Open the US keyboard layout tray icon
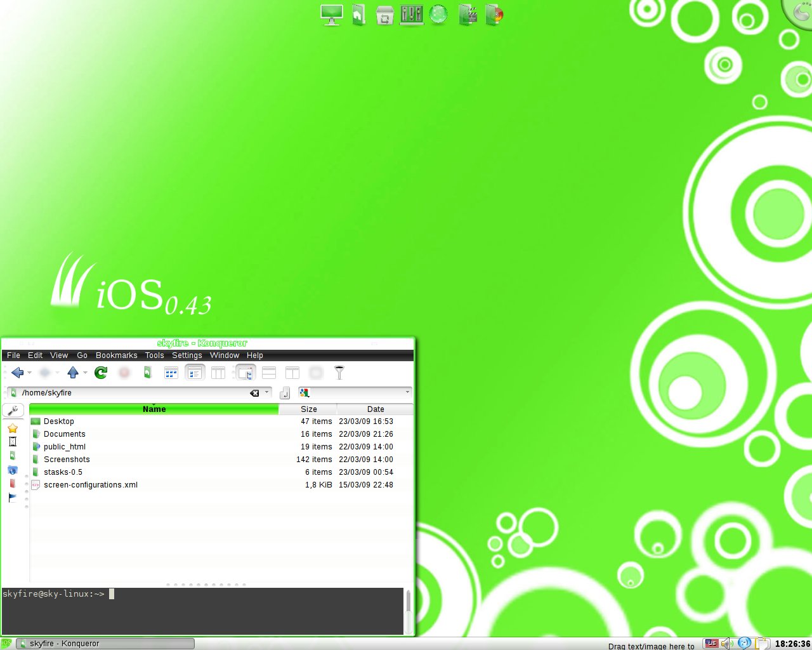Image resolution: width=812 pixels, height=650 pixels. pos(712,644)
